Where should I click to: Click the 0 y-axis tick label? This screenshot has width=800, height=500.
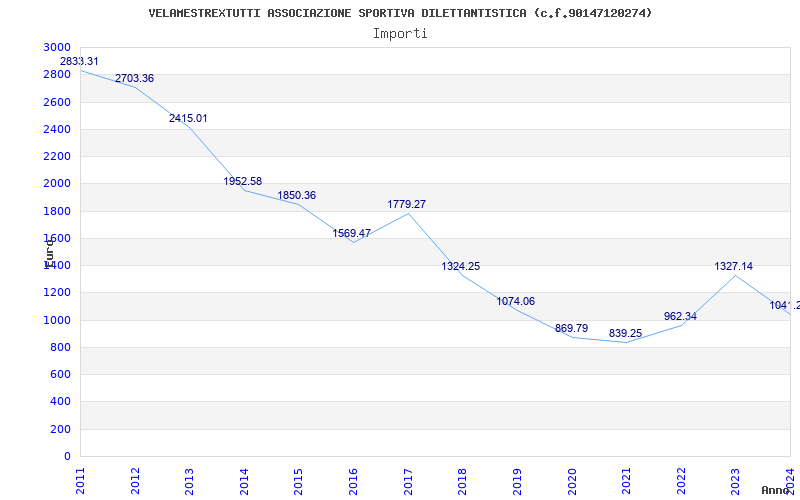68,457
